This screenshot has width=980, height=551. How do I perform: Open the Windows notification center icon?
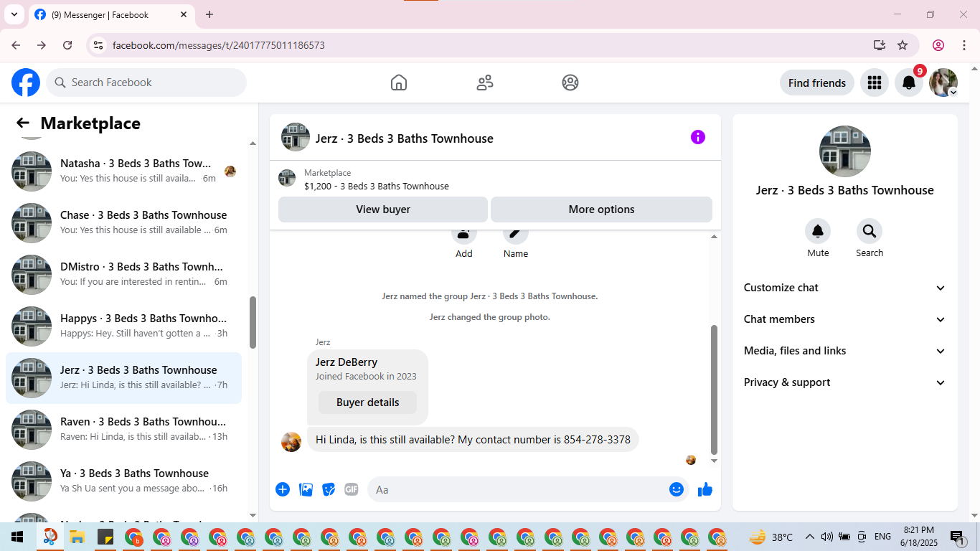point(957,537)
